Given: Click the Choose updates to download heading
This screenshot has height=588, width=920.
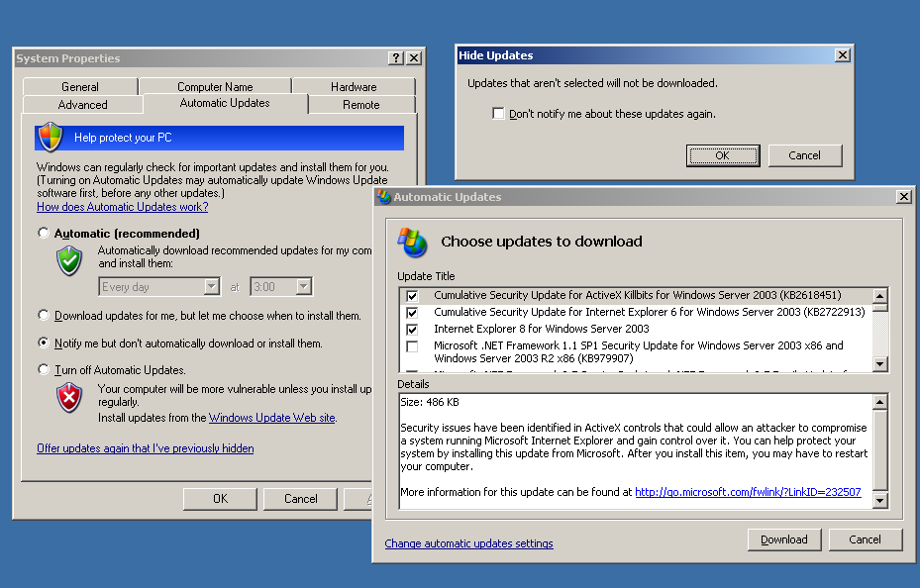Looking at the screenshot, I should coord(542,242).
